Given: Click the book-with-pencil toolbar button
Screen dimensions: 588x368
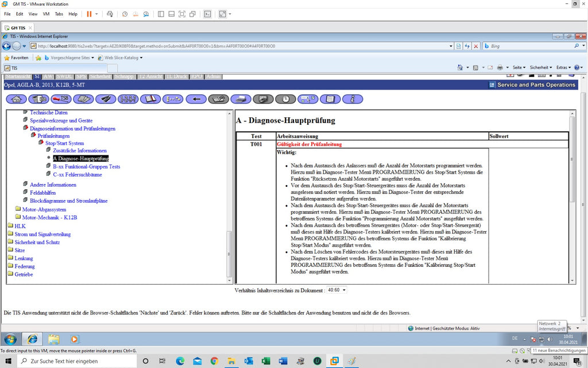Looking at the screenshot, I should 219,99.
